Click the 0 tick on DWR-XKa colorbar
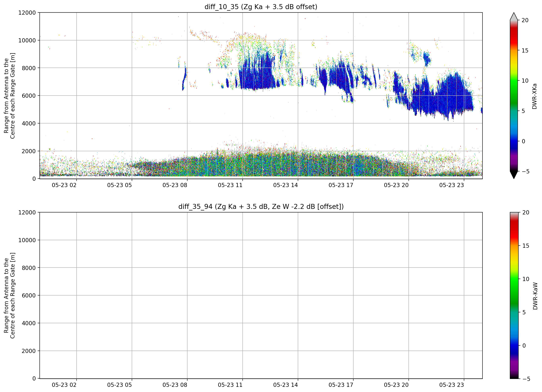The width and height of the screenshot is (542, 392). click(x=523, y=141)
